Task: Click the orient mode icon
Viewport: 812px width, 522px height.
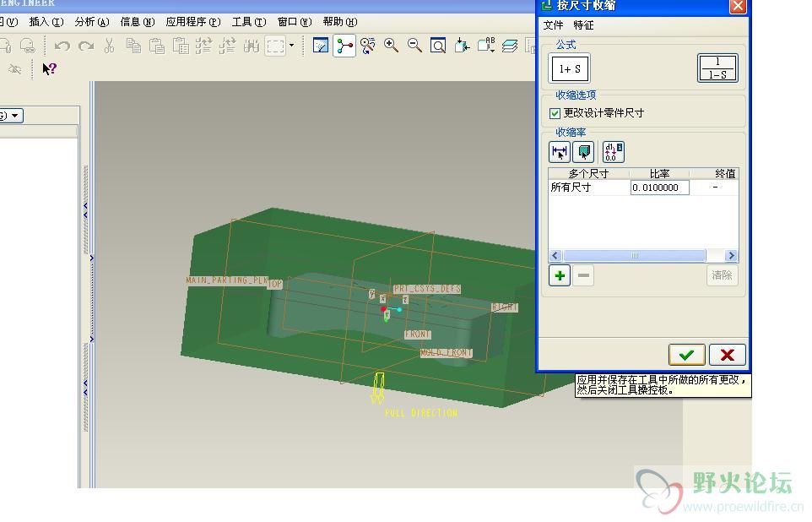Action: [368, 46]
